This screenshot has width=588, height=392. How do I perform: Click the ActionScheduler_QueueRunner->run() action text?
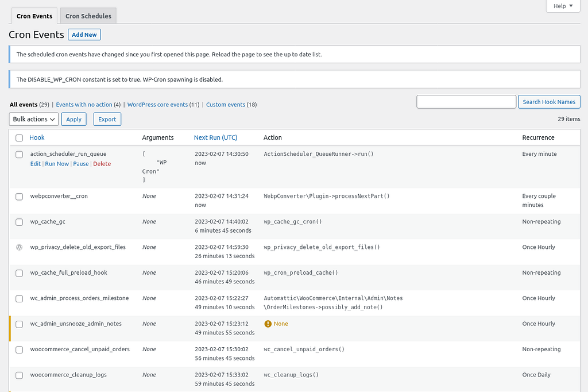318,154
